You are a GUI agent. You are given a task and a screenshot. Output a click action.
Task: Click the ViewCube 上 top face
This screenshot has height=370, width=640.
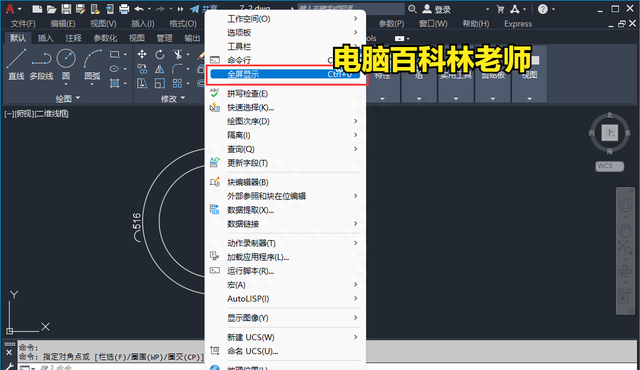(610, 133)
